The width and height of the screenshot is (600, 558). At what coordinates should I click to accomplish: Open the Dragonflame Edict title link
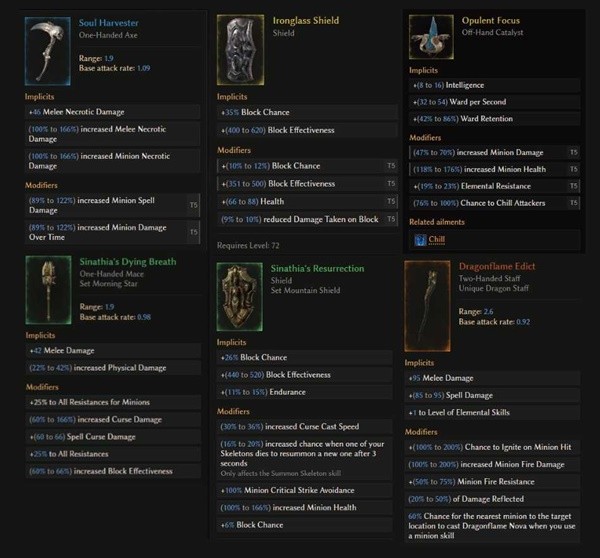pos(497,267)
